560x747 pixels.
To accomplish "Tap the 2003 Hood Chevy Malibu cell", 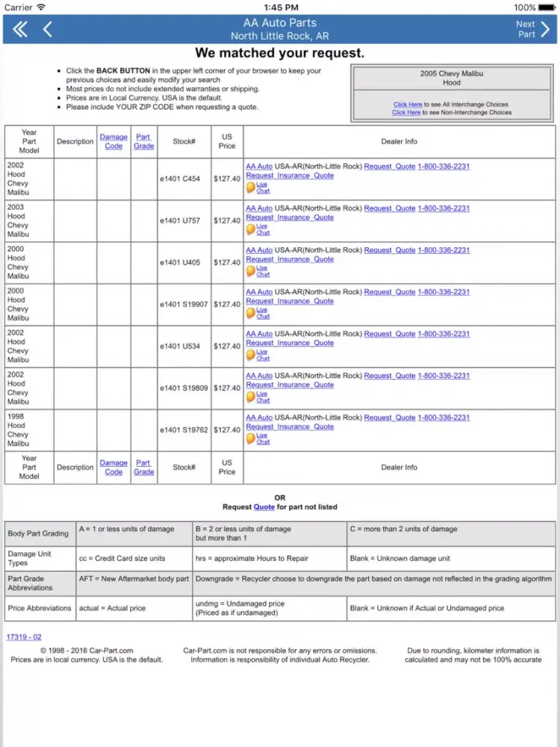I will 29,221.
